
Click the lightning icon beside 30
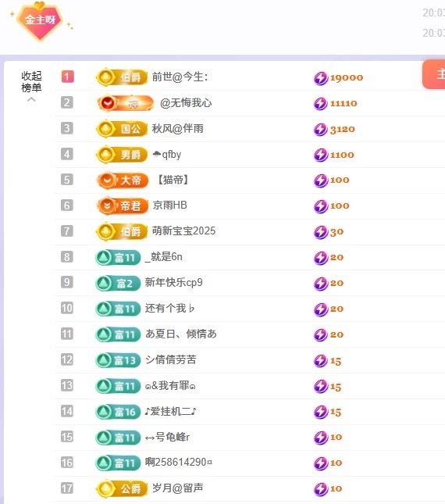pos(320,232)
